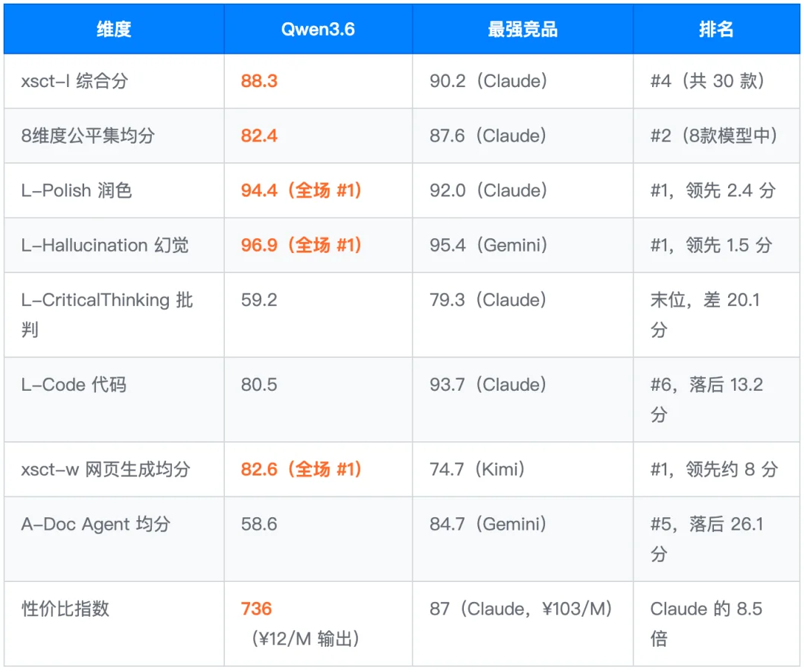Click the 94.4（全场 #1）cell
The height and width of the screenshot is (672, 804).
(x=301, y=190)
